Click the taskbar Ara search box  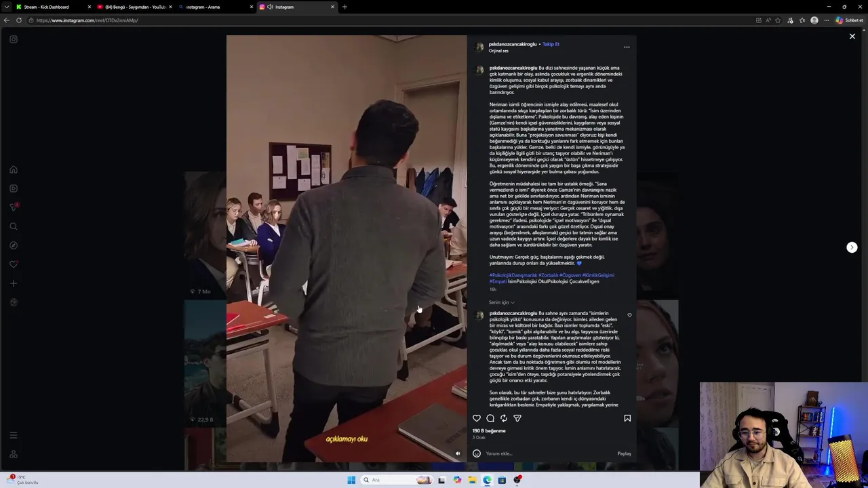[397, 480]
